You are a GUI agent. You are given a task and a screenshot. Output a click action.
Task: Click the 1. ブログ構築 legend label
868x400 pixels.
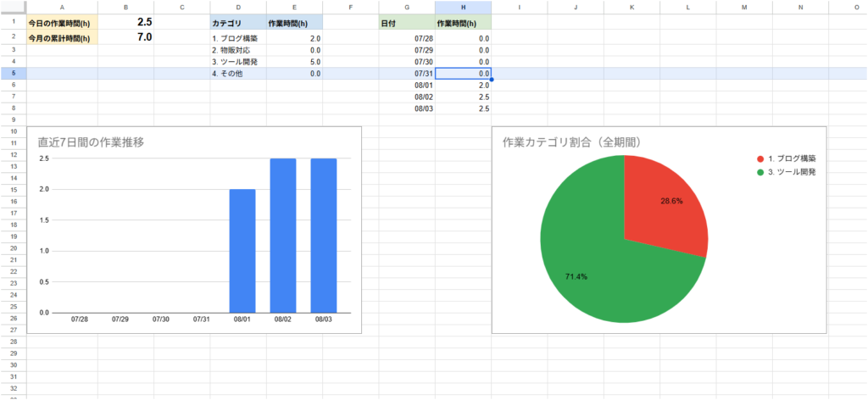click(x=793, y=159)
